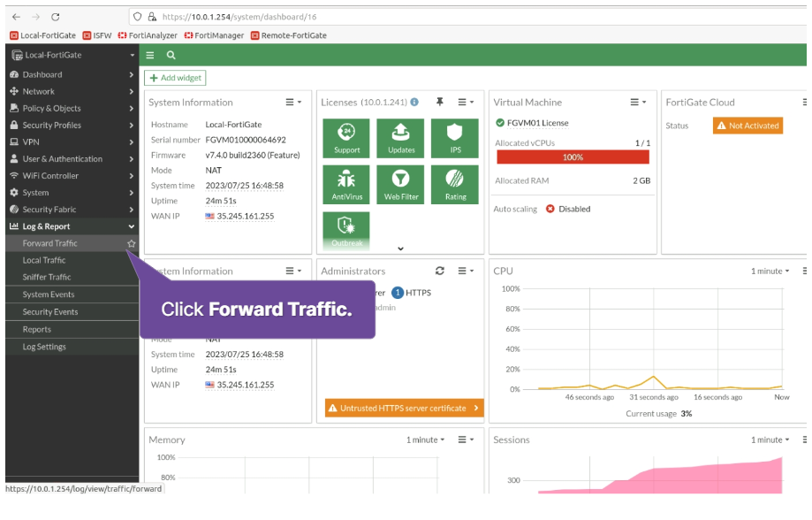Click the Updates license tile

tap(401, 139)
